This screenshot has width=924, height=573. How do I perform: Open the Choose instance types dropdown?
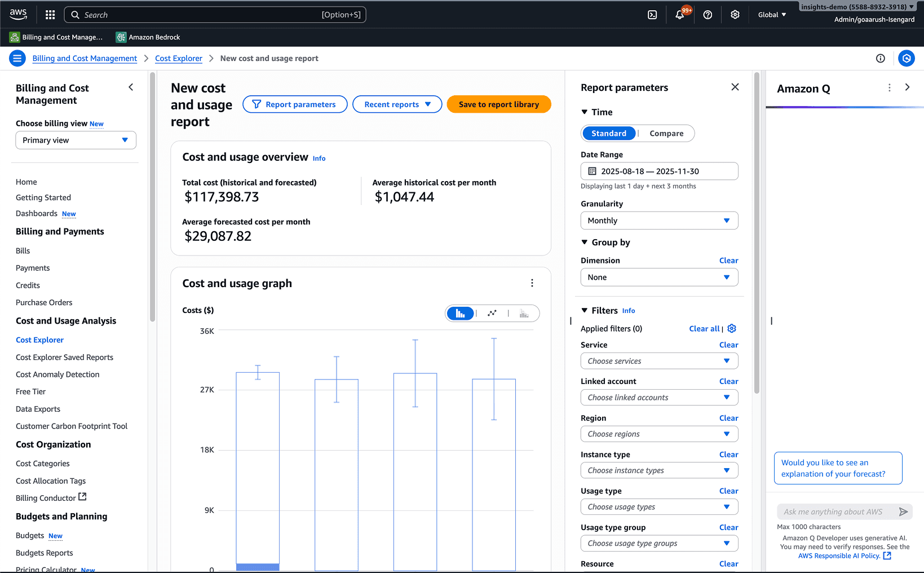[x=659, y=470]
